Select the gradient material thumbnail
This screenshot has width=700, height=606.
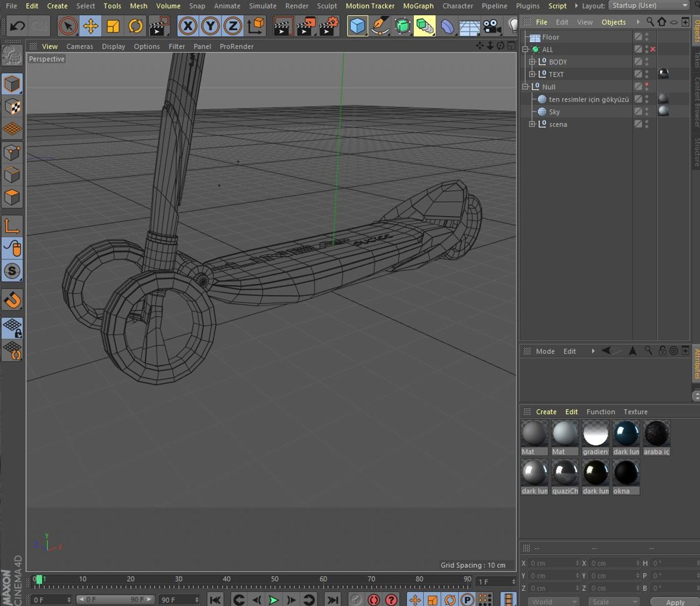tap(596, 434)
